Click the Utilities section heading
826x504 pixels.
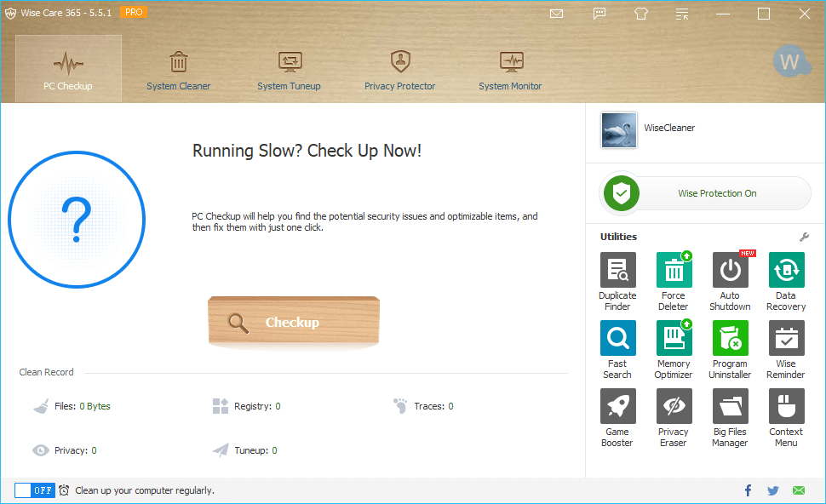click(x=618, y=237)
